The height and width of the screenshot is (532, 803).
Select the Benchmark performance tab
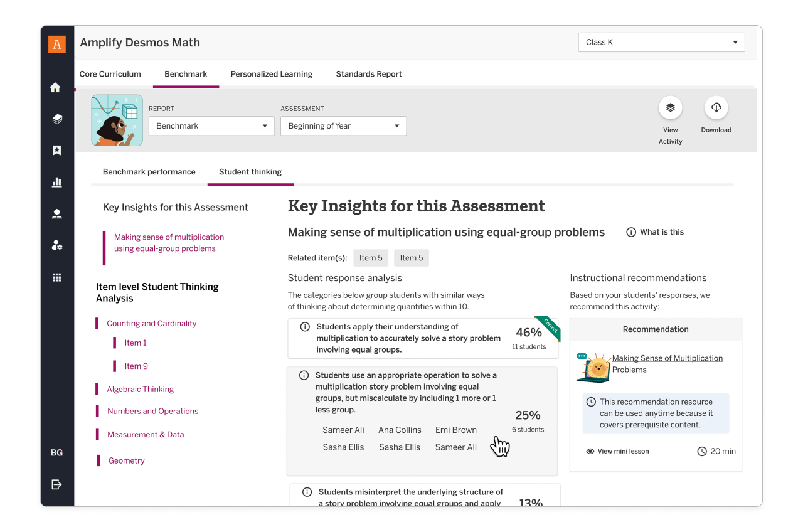[x=149, y=172]
